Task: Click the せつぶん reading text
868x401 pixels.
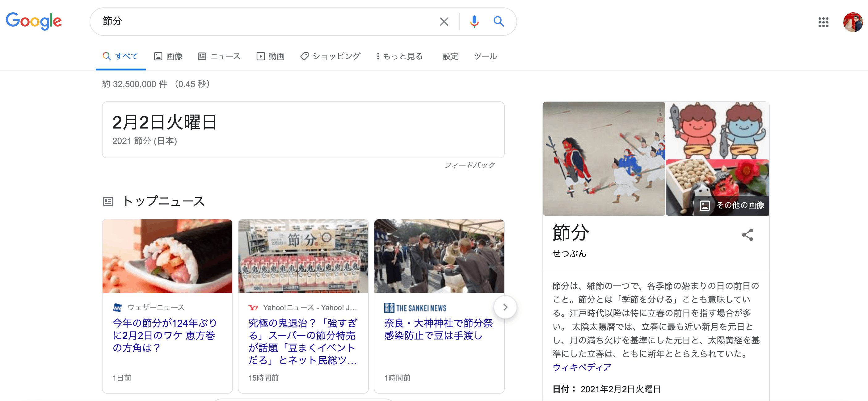Action: [569, 254]
